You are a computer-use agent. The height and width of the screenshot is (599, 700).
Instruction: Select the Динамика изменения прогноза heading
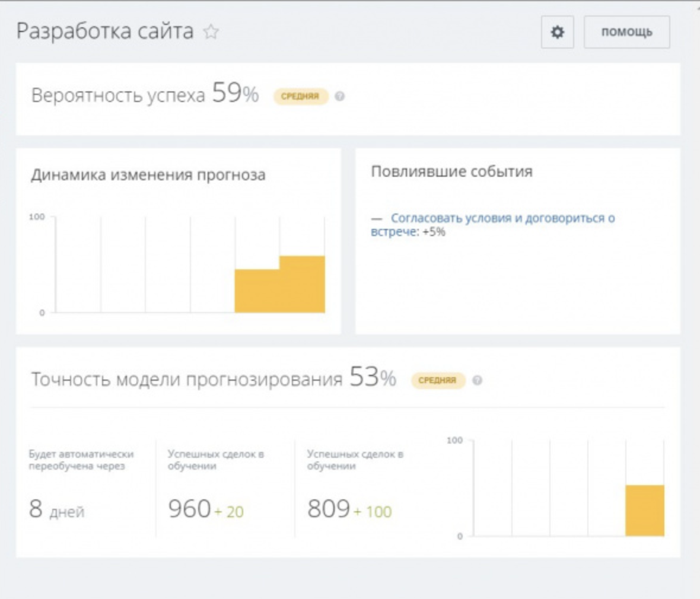tap(148, 174)
